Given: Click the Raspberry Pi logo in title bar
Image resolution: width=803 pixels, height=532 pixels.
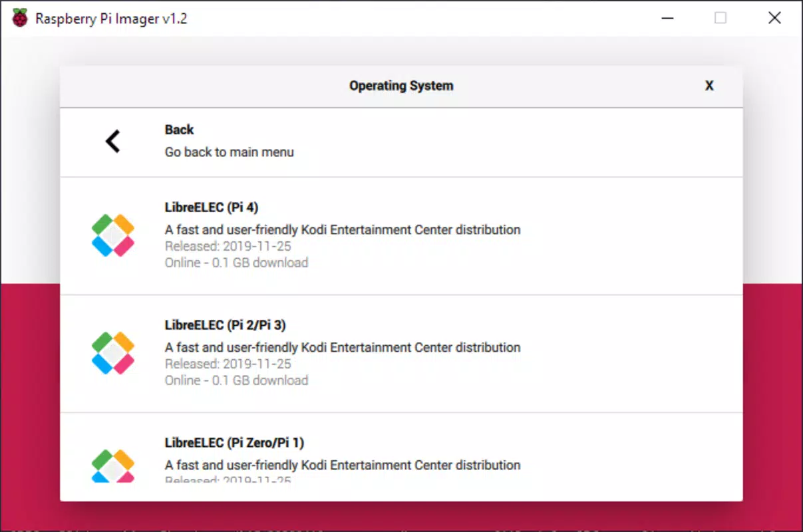Looking at the screenshot, I should click(x=20, y=18).
